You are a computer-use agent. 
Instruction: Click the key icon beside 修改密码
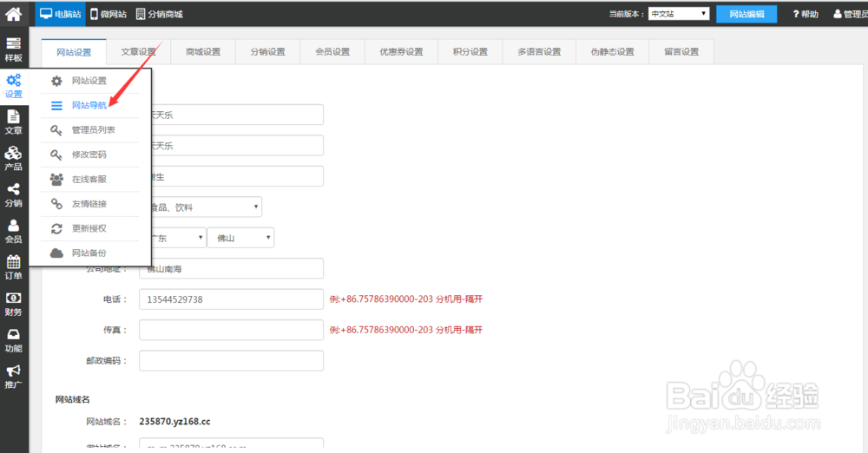tap(56, 154)
